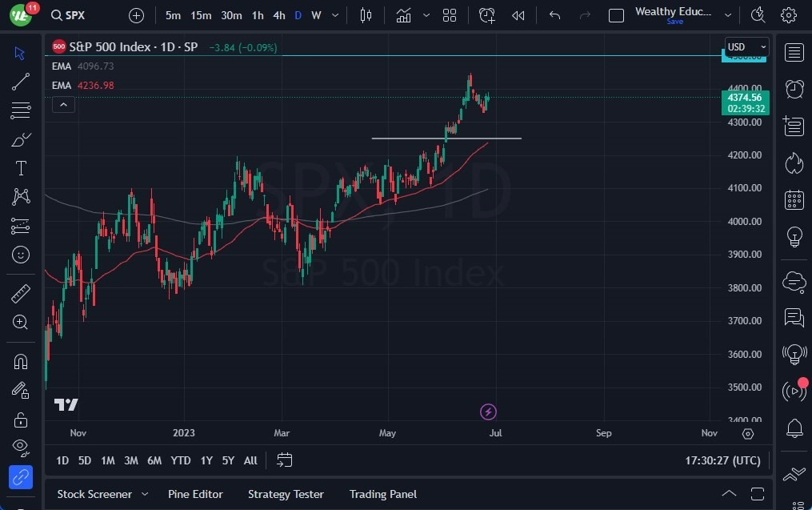Set the interval to 4h
Viewport: 812px width, 510px height.
pos(278,15)
